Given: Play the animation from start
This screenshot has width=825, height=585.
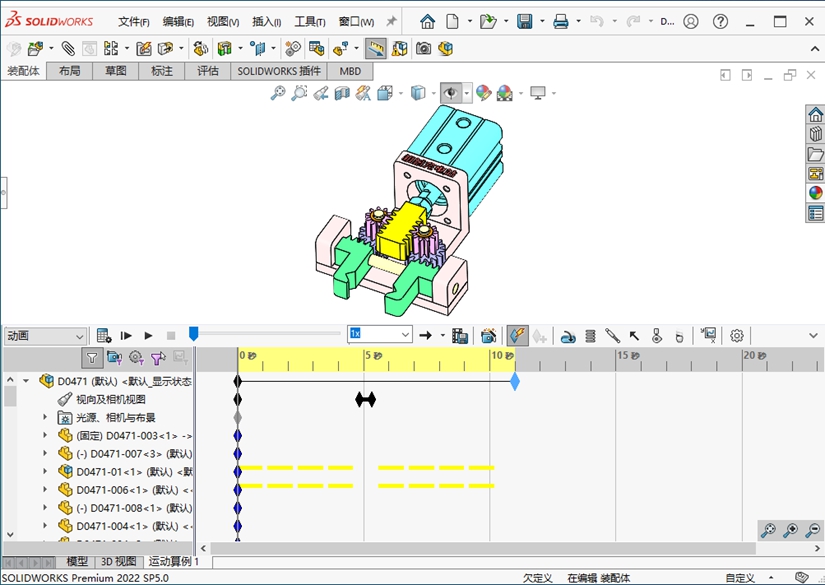Looking at the screenshot, I should pyautogui.click(x=126, y=336).
